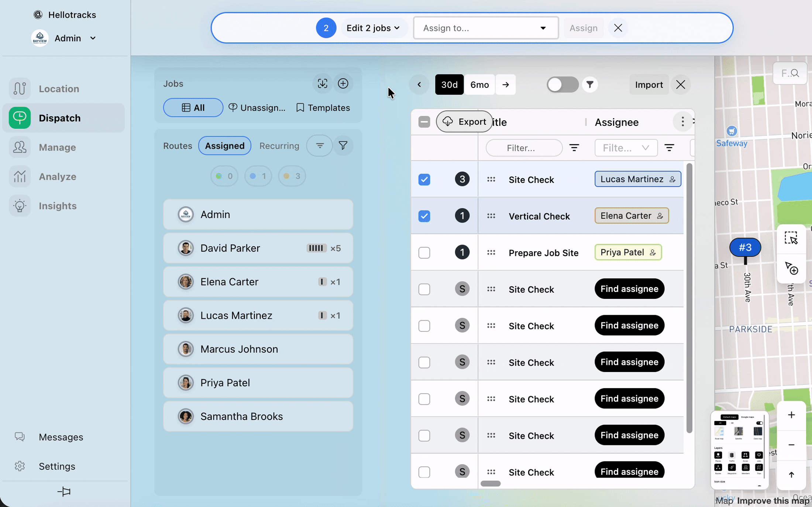Image resolution: width=812 pixels, height=507 pixels.
Task: Uncheck the Vertical Check job checkbox
Action: pyautogui.click(x=424, y=216)
